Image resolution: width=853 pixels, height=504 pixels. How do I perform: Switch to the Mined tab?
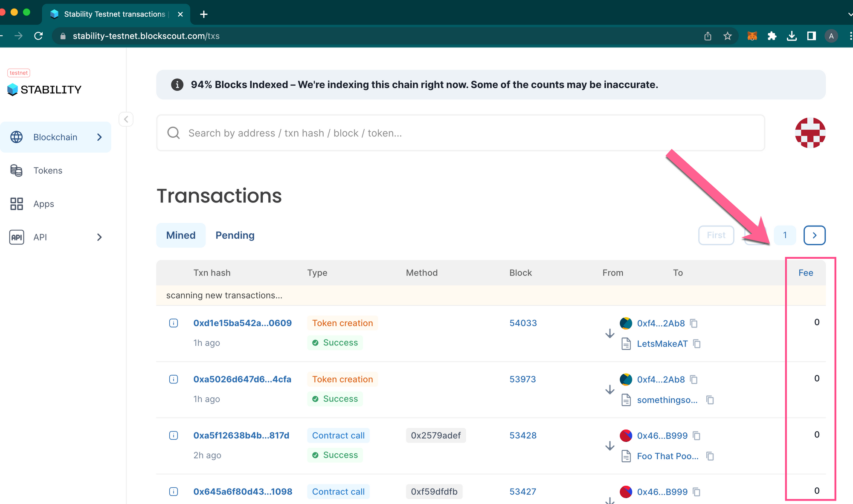point(181,235)
